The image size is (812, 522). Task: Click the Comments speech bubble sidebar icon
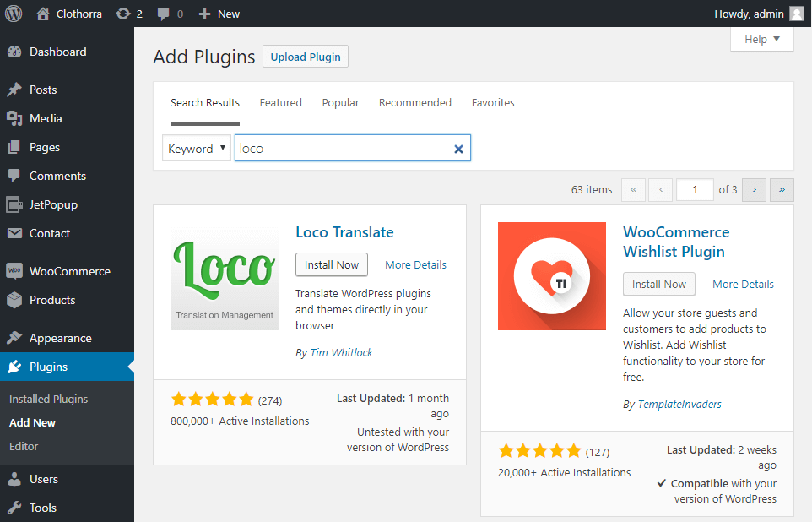click(14, 176)
